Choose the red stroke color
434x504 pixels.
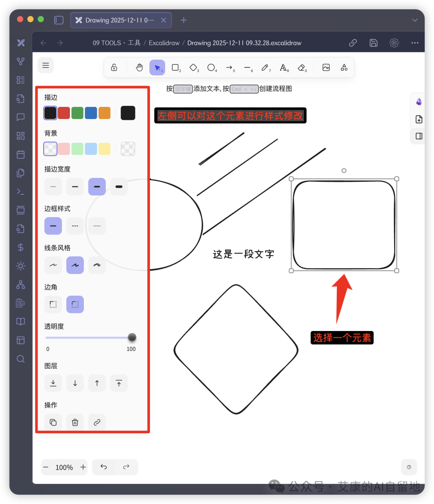(x=64, y=113)
